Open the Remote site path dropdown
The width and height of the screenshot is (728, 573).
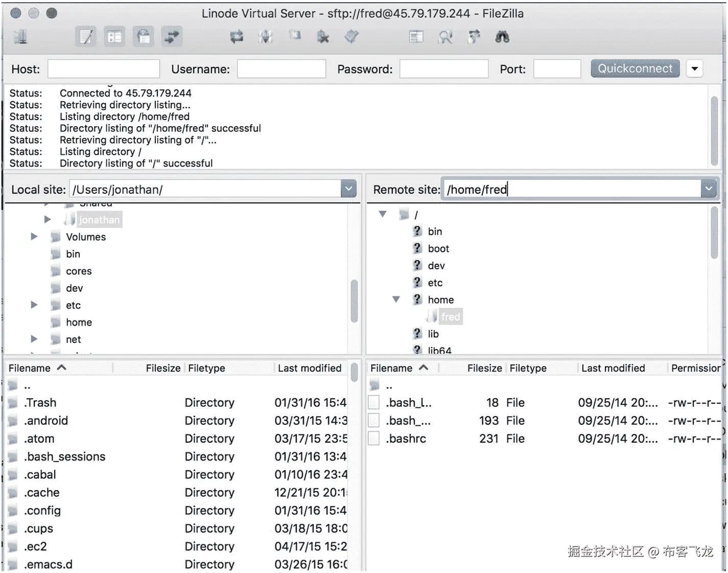[709, 189]
